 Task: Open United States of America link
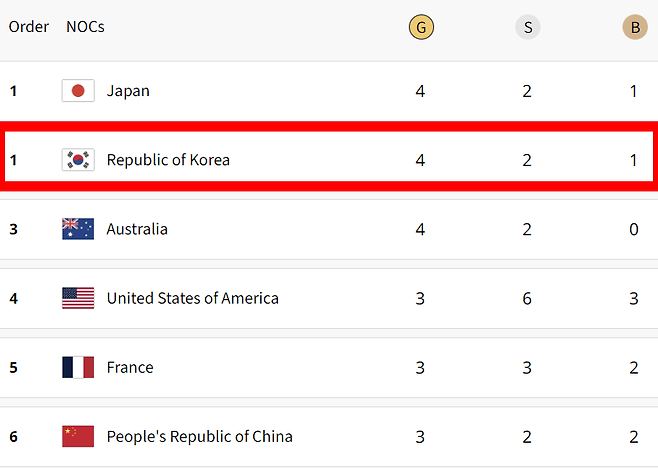click(x=192, y=298)
